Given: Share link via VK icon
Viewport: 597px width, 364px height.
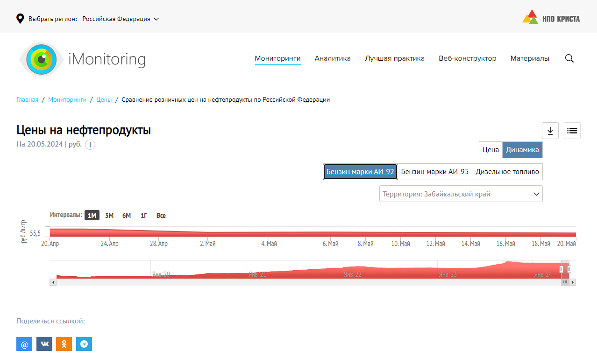Looking at the screenshot, I should (44, 344).
